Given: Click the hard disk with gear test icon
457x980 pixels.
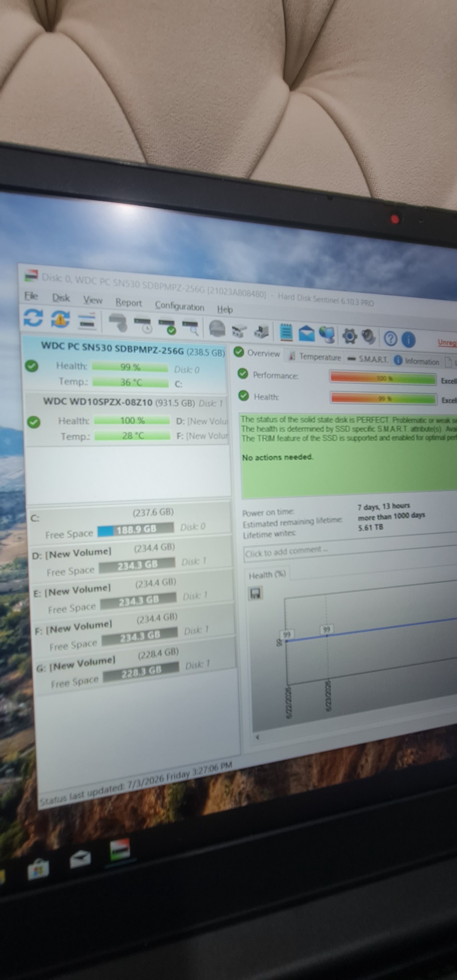Looking at the screenshot, I should click(x=118, y=322).
